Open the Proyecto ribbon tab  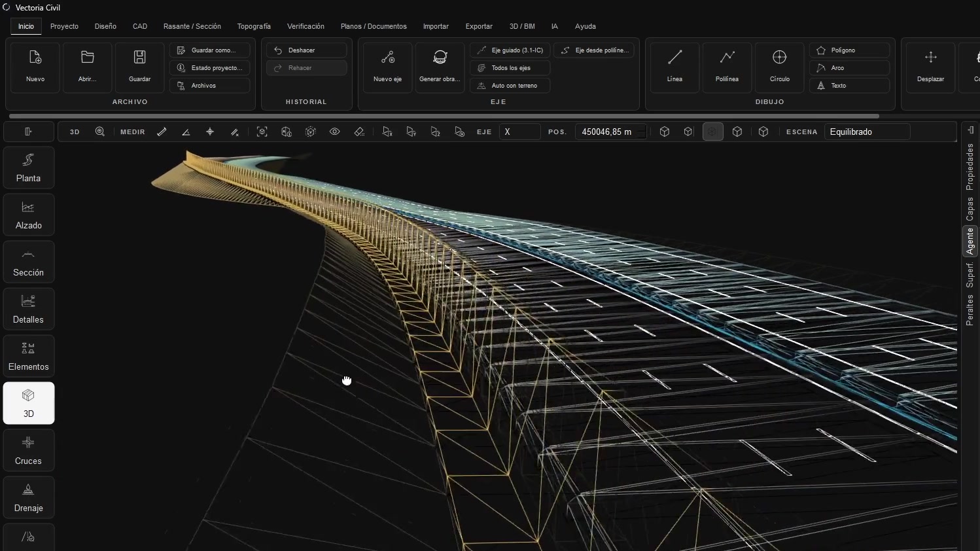pos(64,26)
